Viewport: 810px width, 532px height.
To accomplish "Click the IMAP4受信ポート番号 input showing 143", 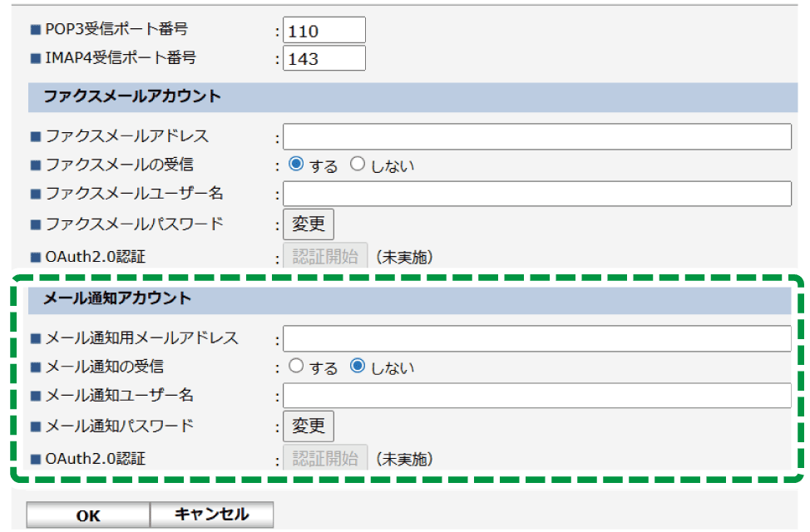I will pos(324,57).
